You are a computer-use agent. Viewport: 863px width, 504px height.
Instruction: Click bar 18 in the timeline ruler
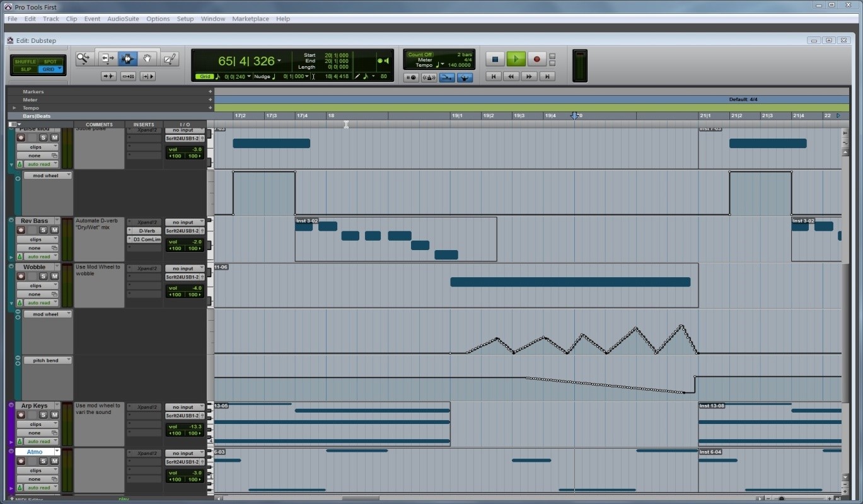coord(330,116)
